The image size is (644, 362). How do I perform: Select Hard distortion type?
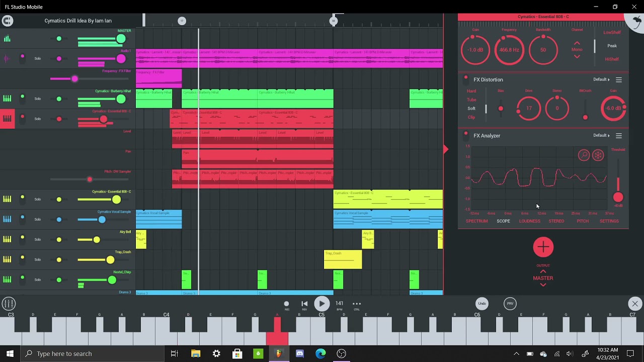(471, 92)
